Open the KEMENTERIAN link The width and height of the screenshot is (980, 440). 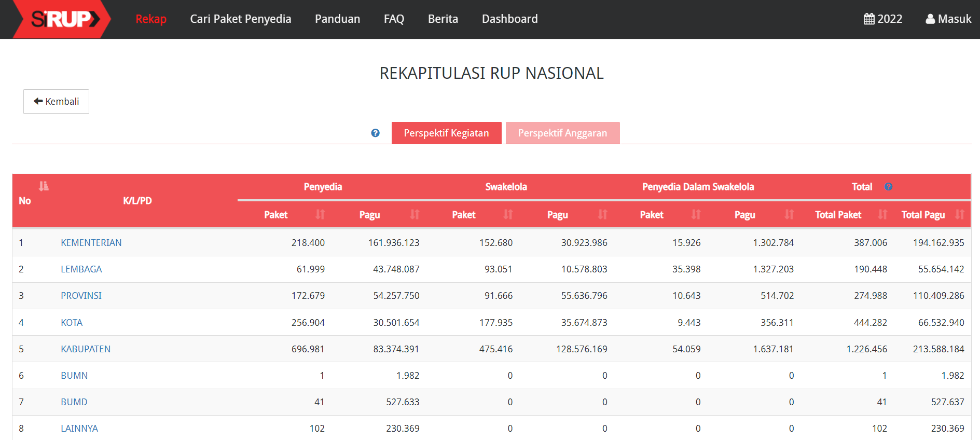point(91,243)
